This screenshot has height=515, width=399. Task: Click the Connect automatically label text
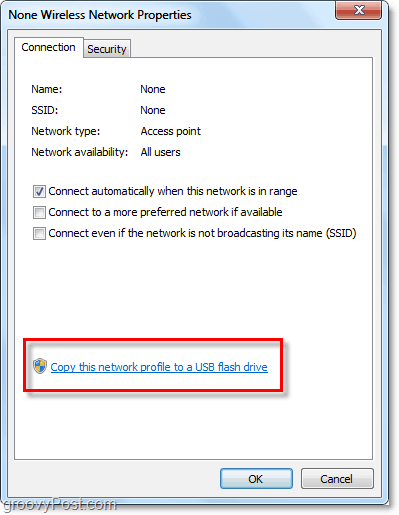[x=173, y=191]
